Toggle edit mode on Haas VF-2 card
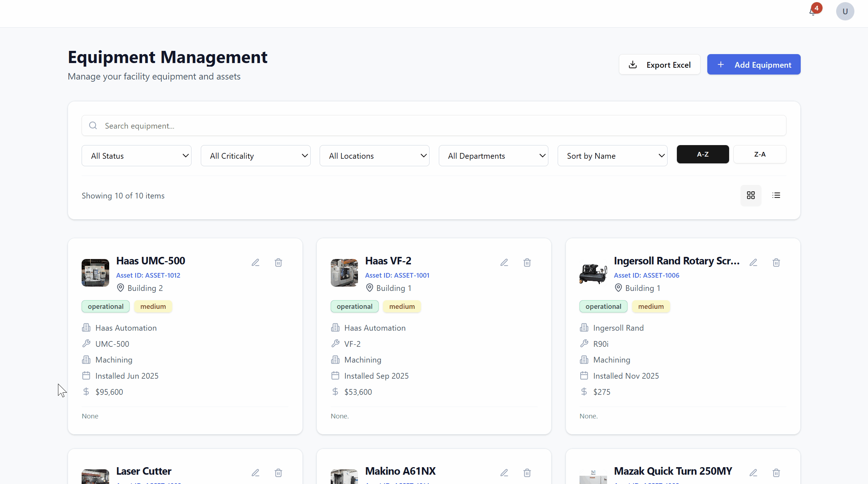This screenshot has width=868, height=484. (x=504, y=262)
